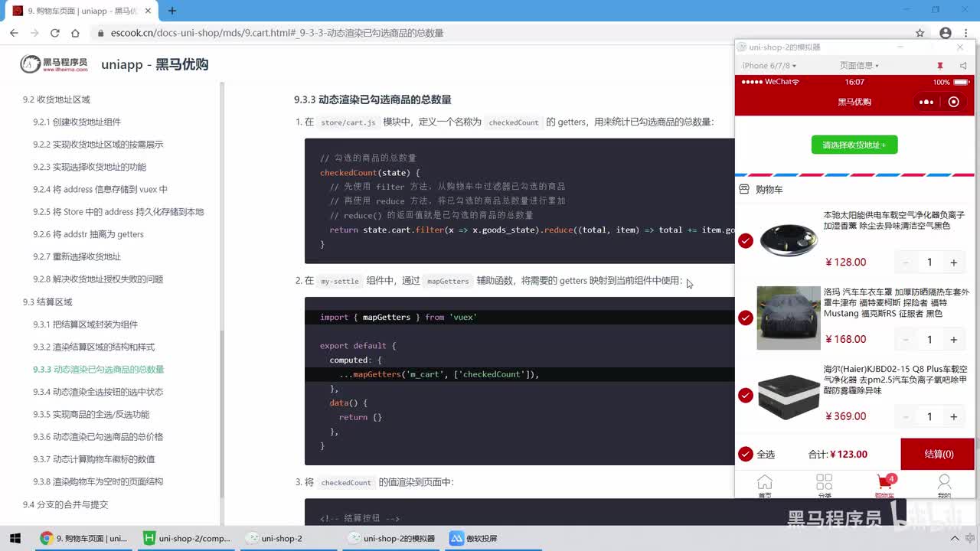Screen dimensions: 980x551
Task: Click the sidebar vertical scrollbar
Action: pos(222,413)
